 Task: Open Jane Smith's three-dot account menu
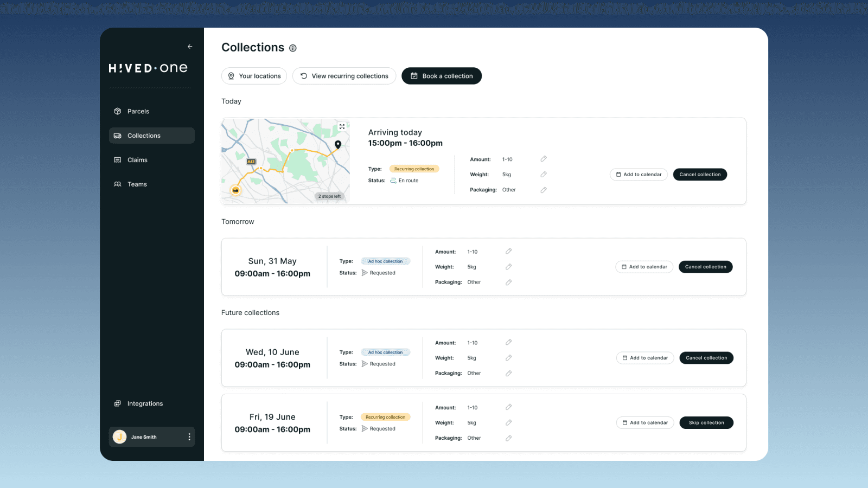188,436
